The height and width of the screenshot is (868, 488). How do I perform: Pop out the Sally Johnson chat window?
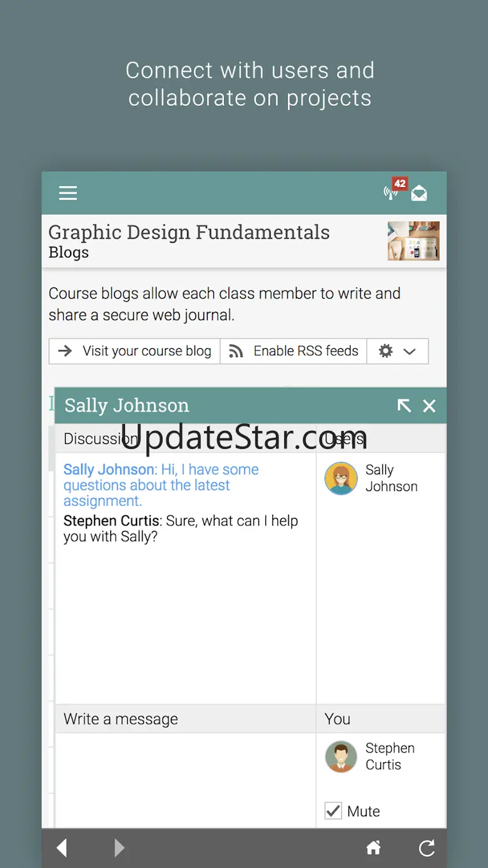pyautogui.click(x=404, y=406)
